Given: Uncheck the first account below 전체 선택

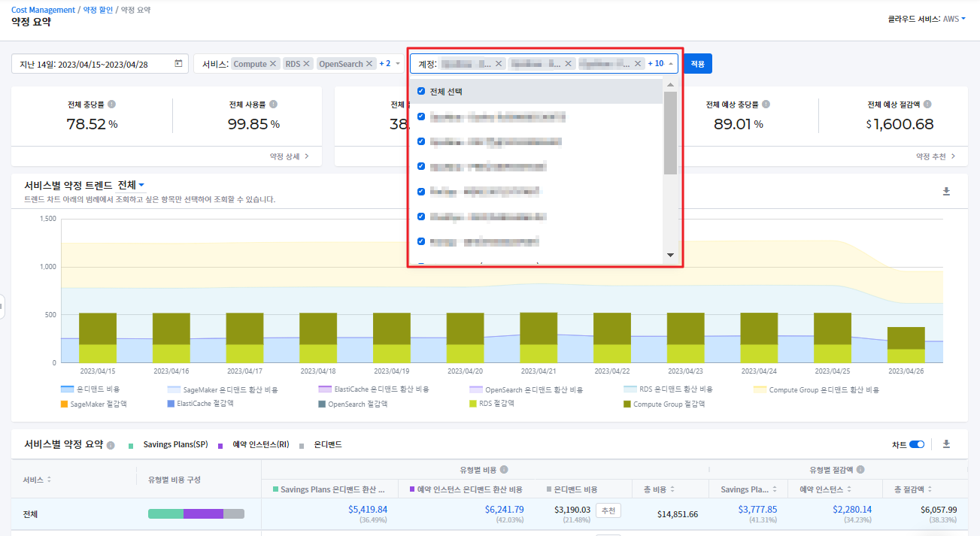Looking at the screenshot, I should pyautogui.click(x=421, y=117).
